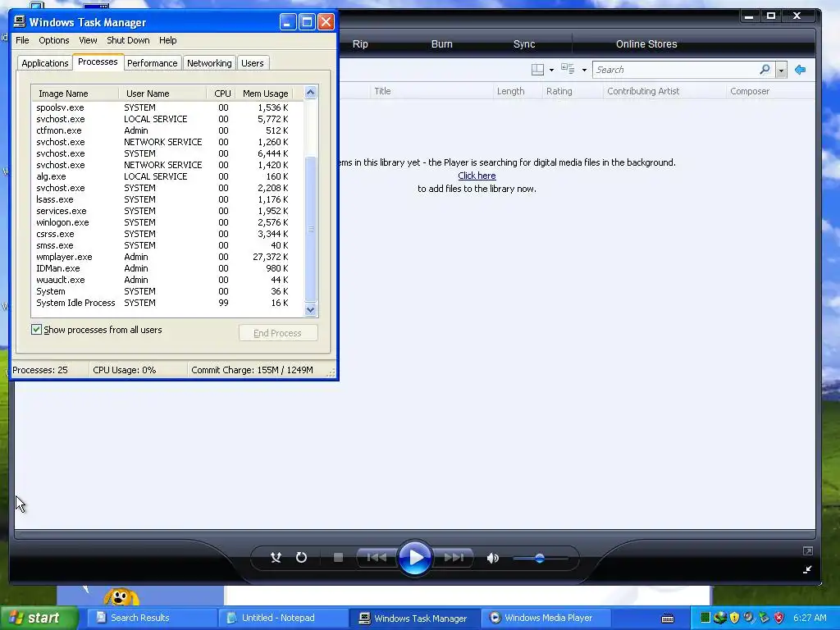This screenshot has height=630, width=840.
Task: Switch to the Performance tab
Action: tap(152, 63)
